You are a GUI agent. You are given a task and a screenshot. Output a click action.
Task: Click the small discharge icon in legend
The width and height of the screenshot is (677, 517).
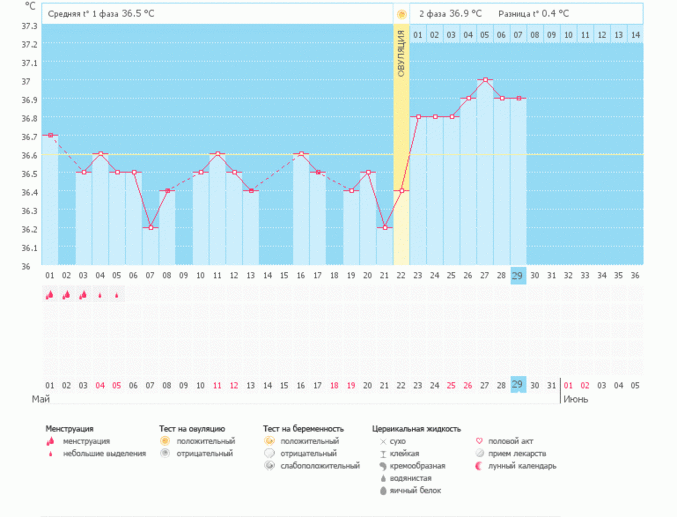pos(50,453)
